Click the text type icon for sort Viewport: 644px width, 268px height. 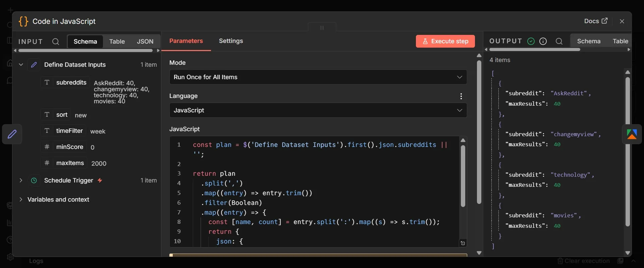(x=47, y=115)
